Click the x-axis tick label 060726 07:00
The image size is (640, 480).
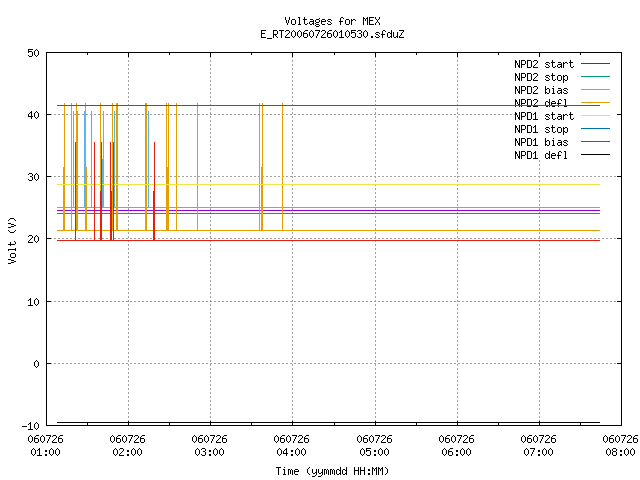point(539,446)
